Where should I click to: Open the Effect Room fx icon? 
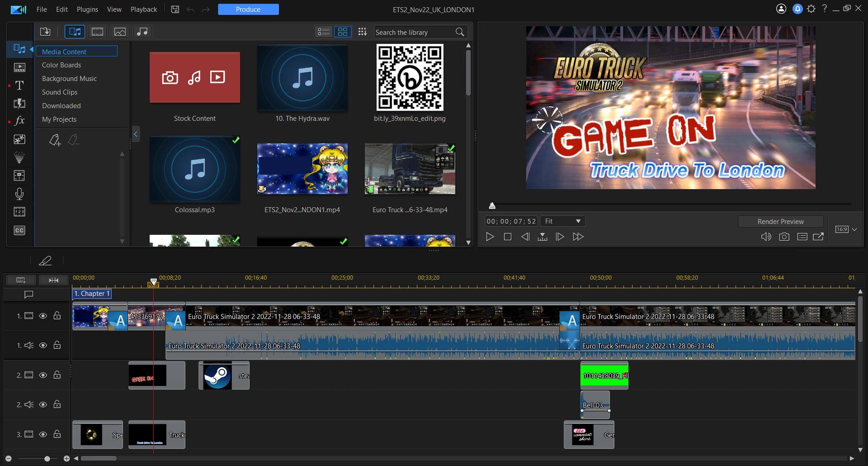point(19,121)
